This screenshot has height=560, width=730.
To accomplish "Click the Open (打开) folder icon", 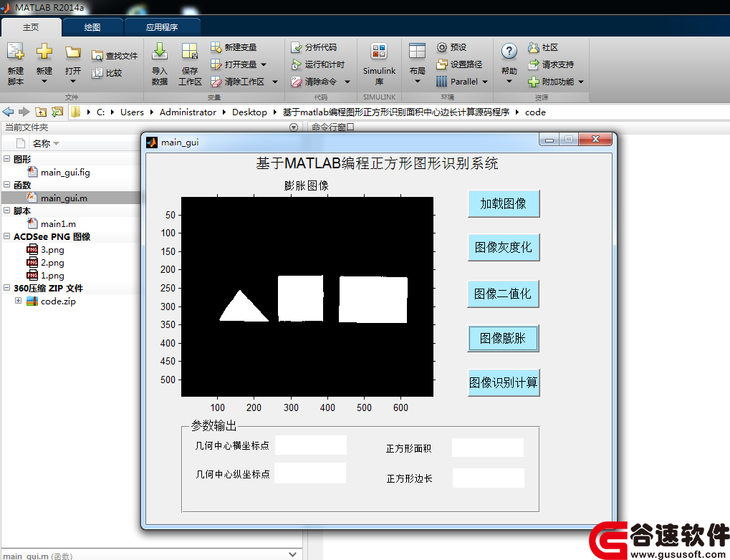I will pos(72,52).
